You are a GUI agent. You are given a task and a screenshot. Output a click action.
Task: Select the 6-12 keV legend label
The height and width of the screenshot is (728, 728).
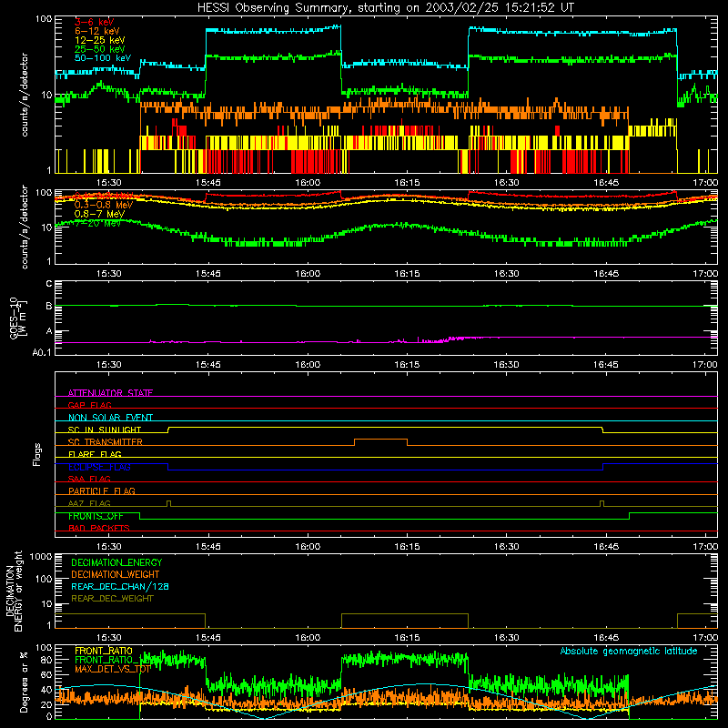pyautogui.click(x=97, y=31)
